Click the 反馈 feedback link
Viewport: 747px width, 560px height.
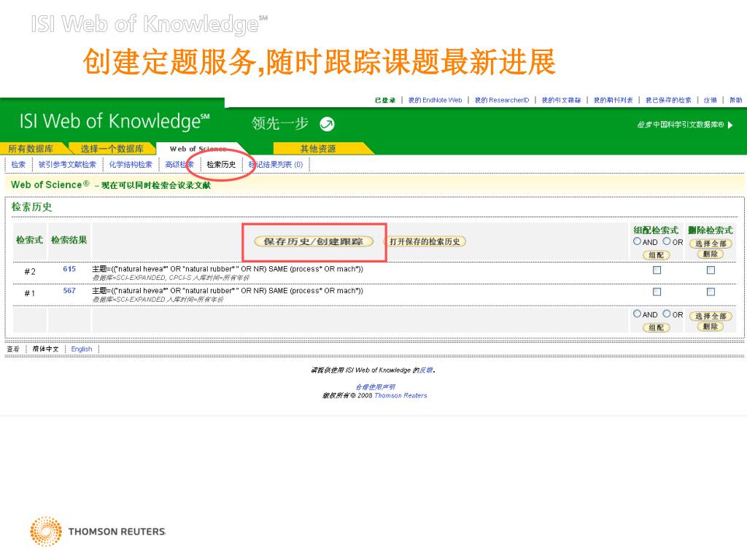coord(426,370)
